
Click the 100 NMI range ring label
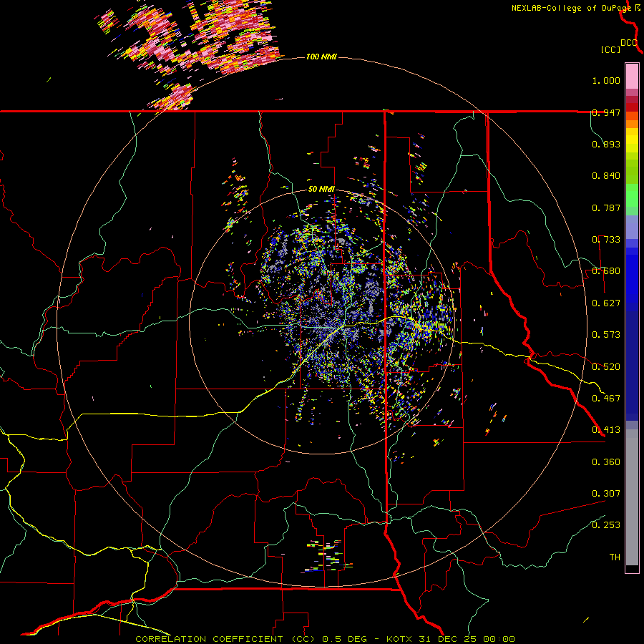point(321,57)
